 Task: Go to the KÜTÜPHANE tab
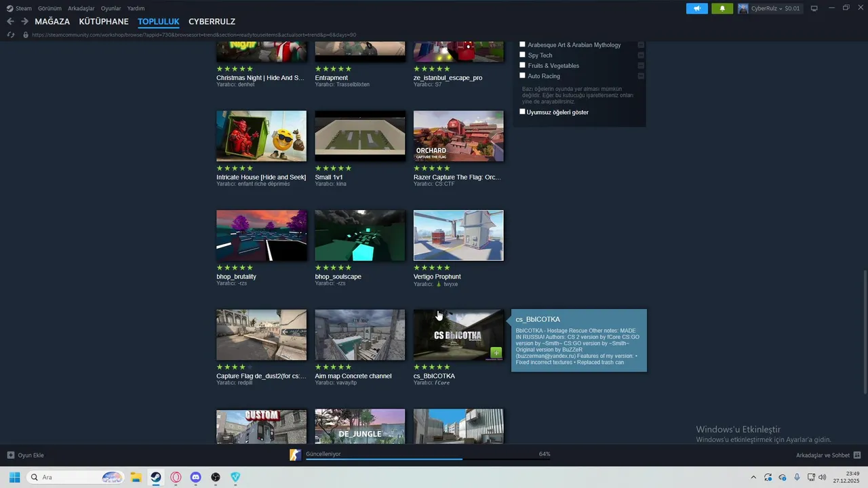(x=104, y=22)
